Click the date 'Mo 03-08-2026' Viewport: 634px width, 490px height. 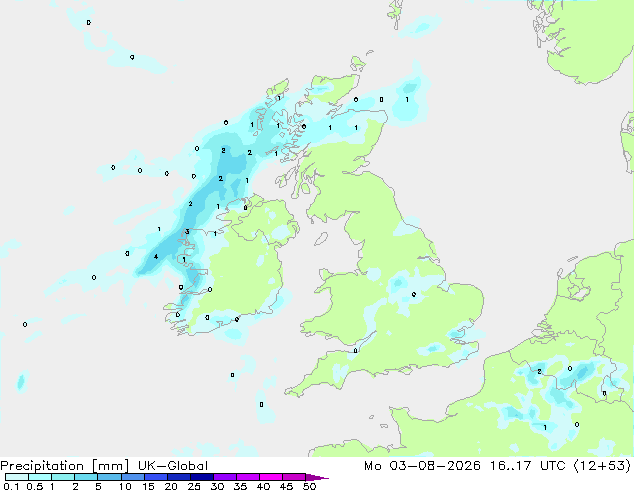tap(423, 466)
